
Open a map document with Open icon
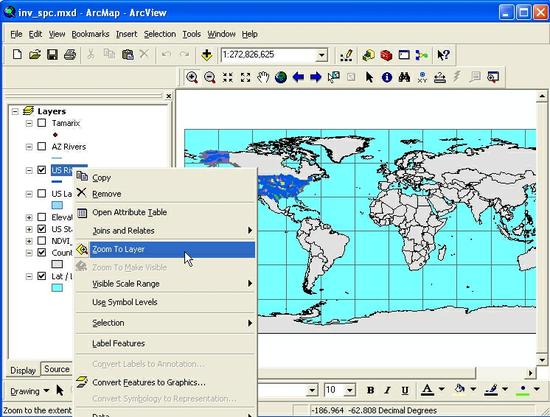pos(35,55)
